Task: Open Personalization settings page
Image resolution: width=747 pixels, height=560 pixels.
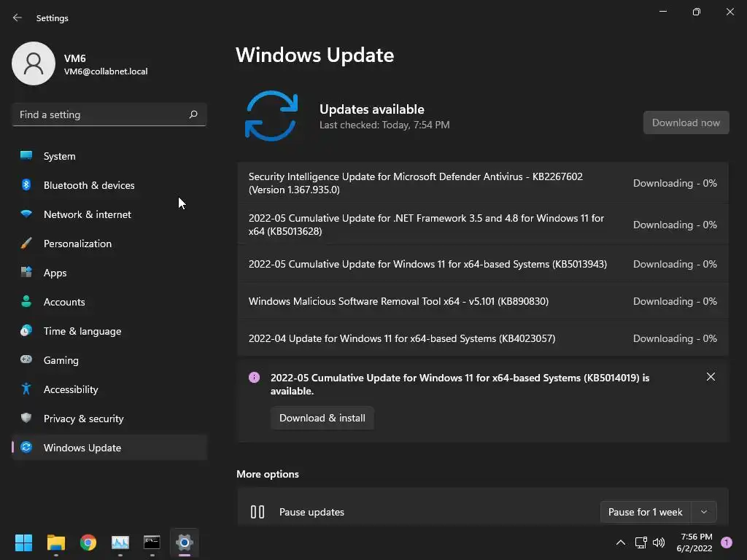Action: [109, 244]
